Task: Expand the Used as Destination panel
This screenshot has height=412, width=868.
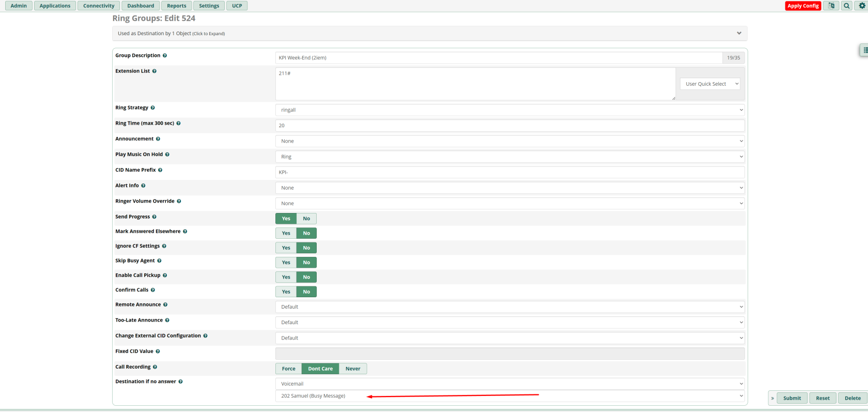Action: click(430, 34)
